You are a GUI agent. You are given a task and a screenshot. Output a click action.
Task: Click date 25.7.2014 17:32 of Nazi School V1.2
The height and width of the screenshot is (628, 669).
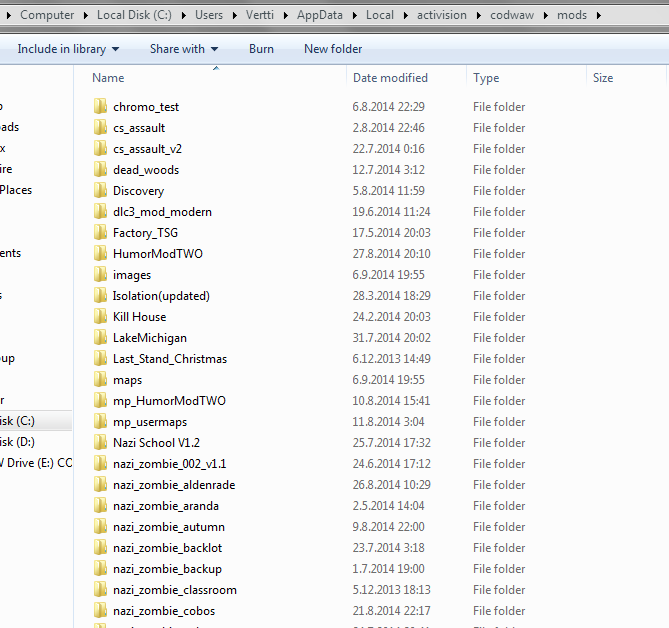click(x=391, y=442)
